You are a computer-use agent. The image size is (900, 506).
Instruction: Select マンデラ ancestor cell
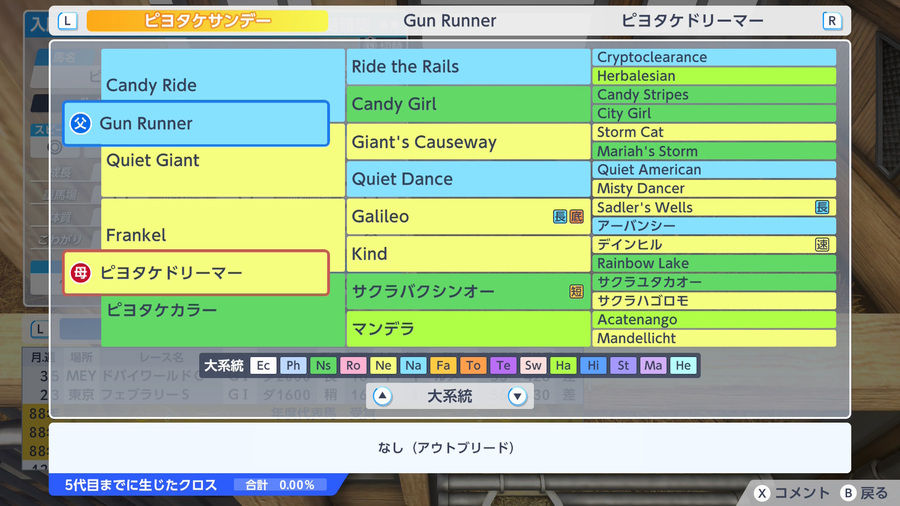point(468,329)
